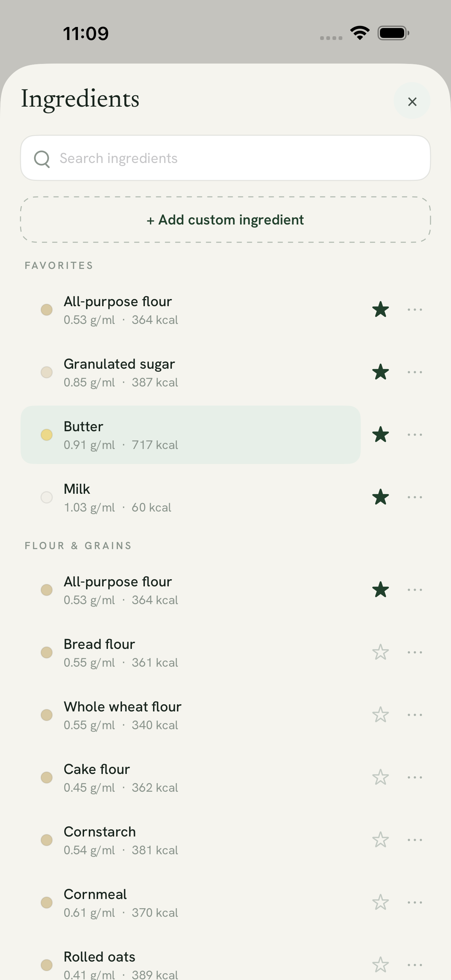Unfavorite Butter with its star

tap(380, 434)
